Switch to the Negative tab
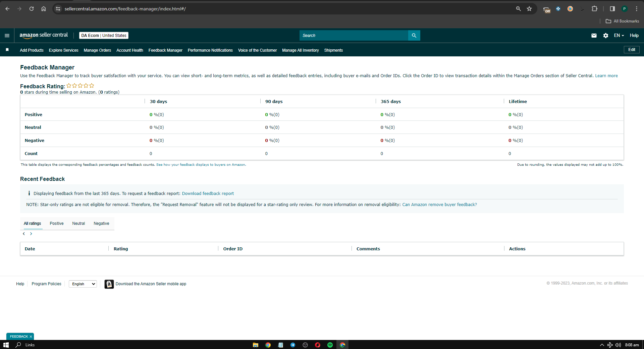644x349 pixels. (101, 223)
